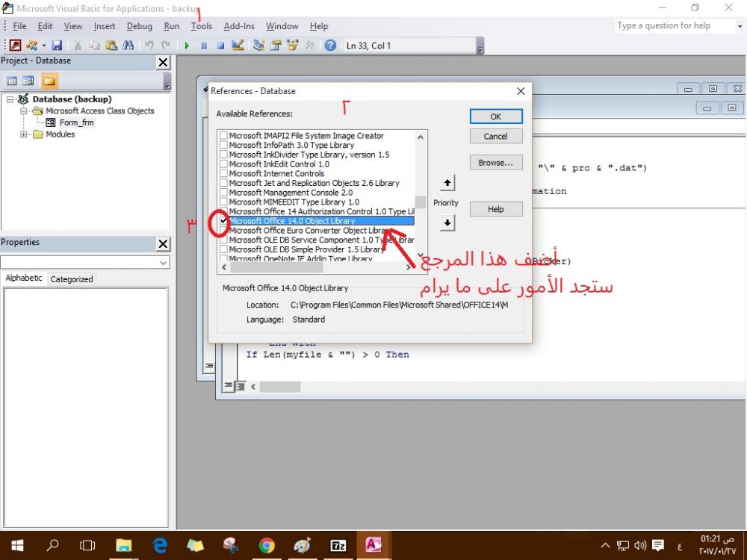This screenshot has width=747, height=560.
Task: Check Microsoft OLE DB Service Component 1.0
Action: (223, 240)
